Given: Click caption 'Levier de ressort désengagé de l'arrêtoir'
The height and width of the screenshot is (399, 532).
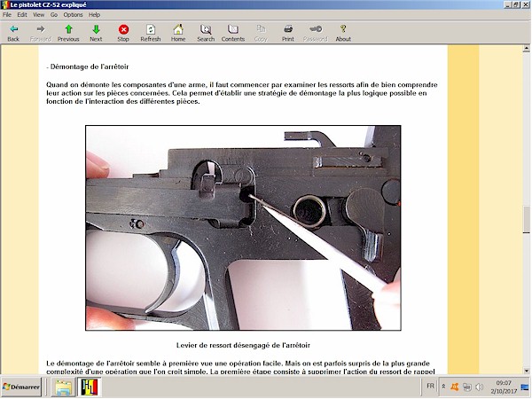Looking at the screenshot, I should click(243, 346).
